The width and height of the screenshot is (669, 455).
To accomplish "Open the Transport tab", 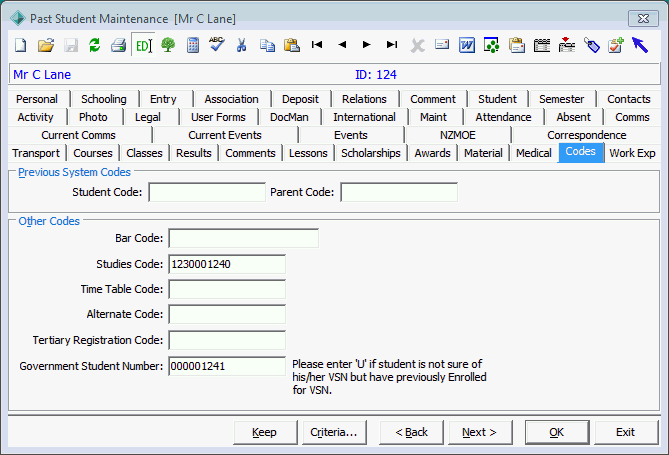I will pos(36,153).
